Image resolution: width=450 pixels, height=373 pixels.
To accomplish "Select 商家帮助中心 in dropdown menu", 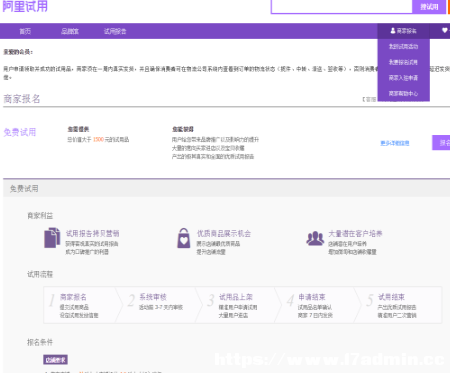I will point(403,93).
